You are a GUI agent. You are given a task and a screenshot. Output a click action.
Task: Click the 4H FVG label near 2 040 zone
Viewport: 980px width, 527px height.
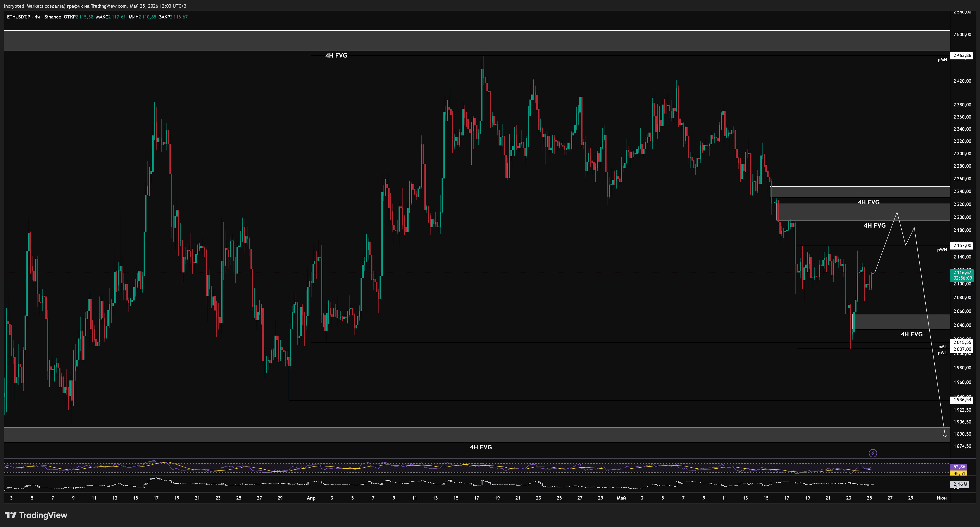tap(912, 335)
